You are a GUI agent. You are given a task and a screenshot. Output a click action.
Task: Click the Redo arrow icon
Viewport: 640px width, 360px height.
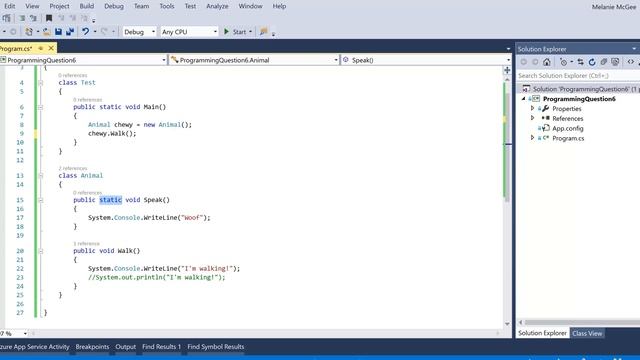[x=104, y=31]
